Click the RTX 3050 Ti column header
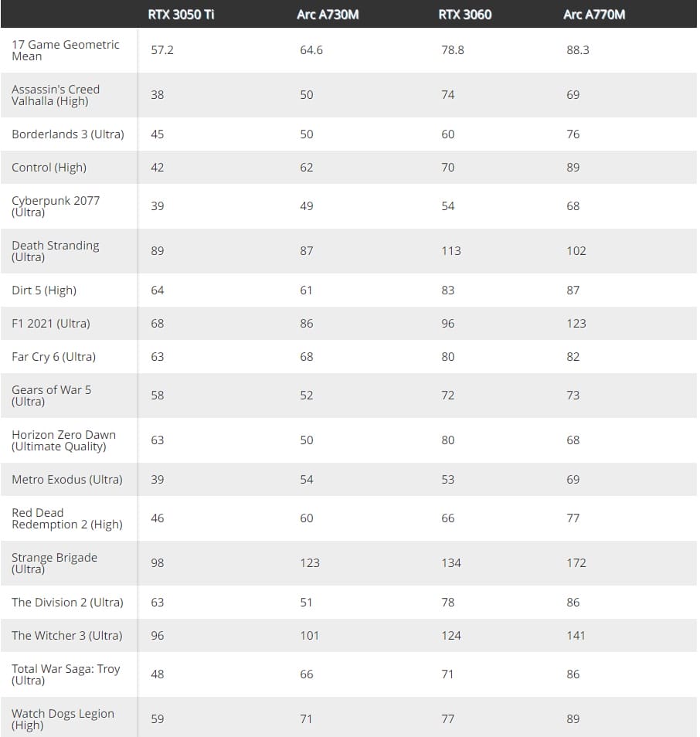Screen dimensions: 700x737 pyautogui.click(x=181, y=15)
